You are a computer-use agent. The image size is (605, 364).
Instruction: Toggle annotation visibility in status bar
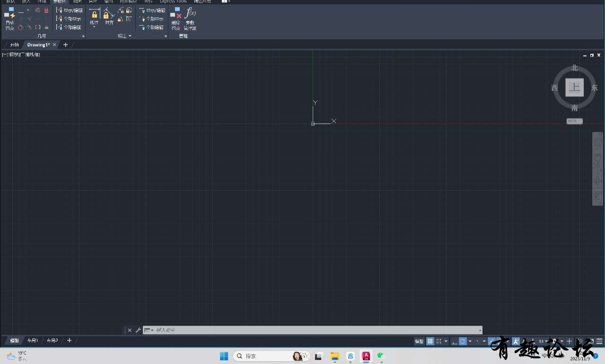516,341
